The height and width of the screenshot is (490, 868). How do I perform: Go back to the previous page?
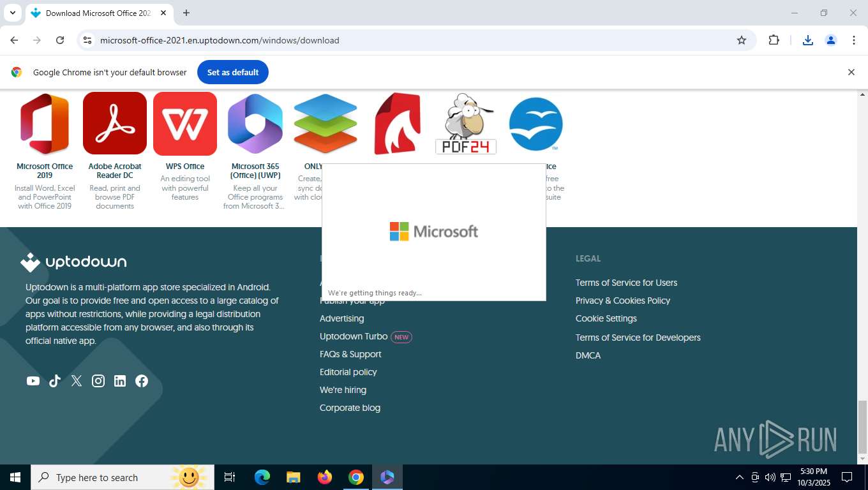coord(14,40)
